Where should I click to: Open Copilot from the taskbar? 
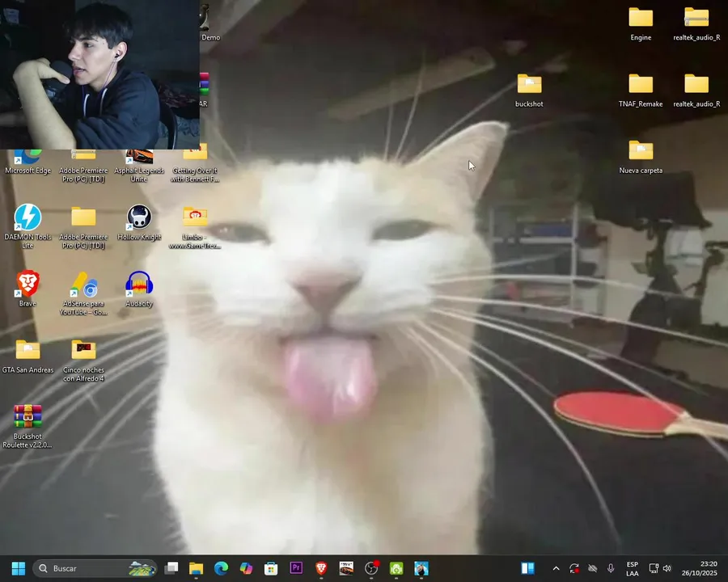[x=246, y=568]
